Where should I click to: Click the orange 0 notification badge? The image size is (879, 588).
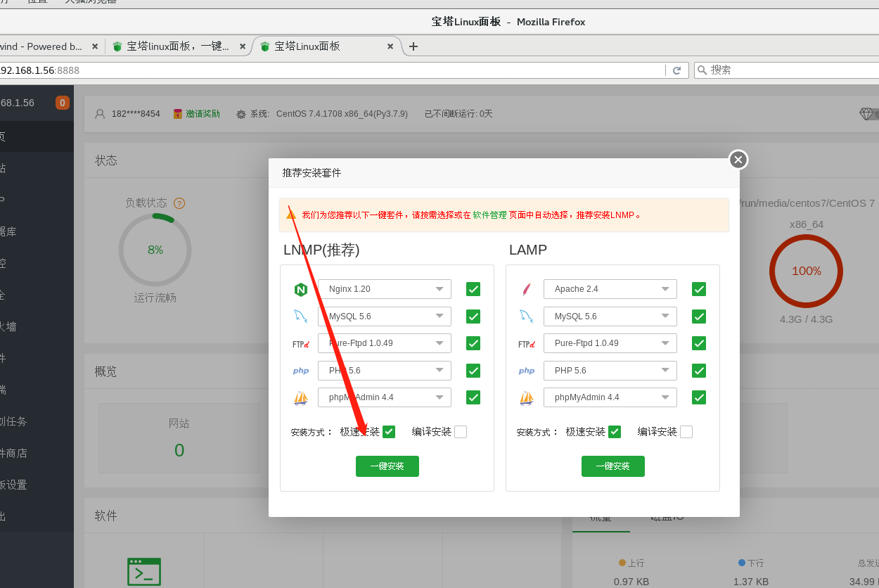click(x=63, y=103)
